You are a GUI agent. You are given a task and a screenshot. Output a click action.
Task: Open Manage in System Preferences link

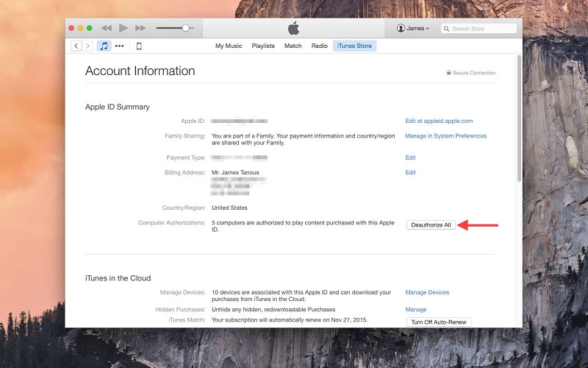coord(445,136)
